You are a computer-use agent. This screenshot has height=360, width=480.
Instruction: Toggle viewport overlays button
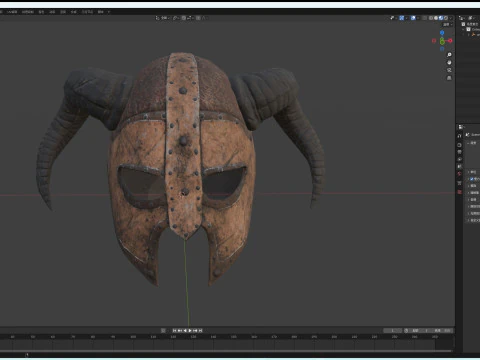[413, 18]
